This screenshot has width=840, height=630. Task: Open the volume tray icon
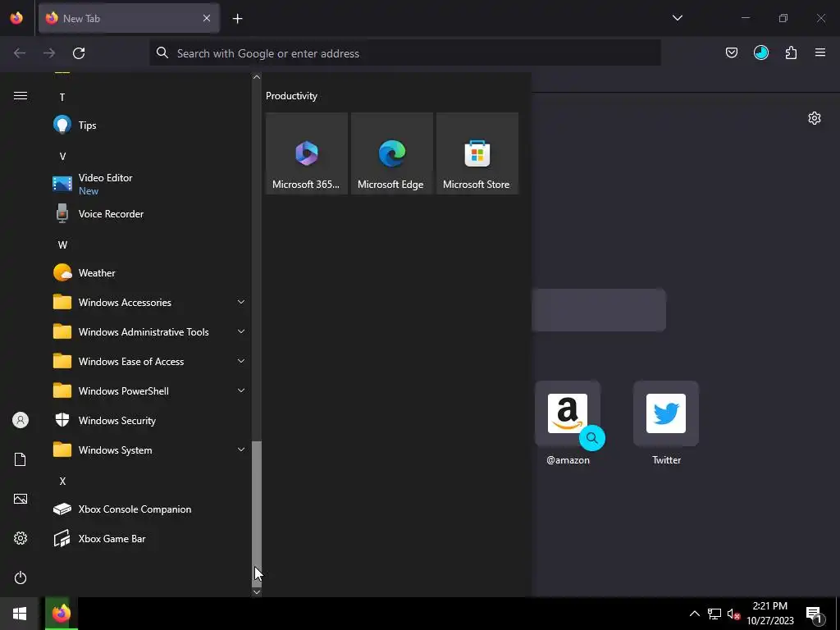733,614
